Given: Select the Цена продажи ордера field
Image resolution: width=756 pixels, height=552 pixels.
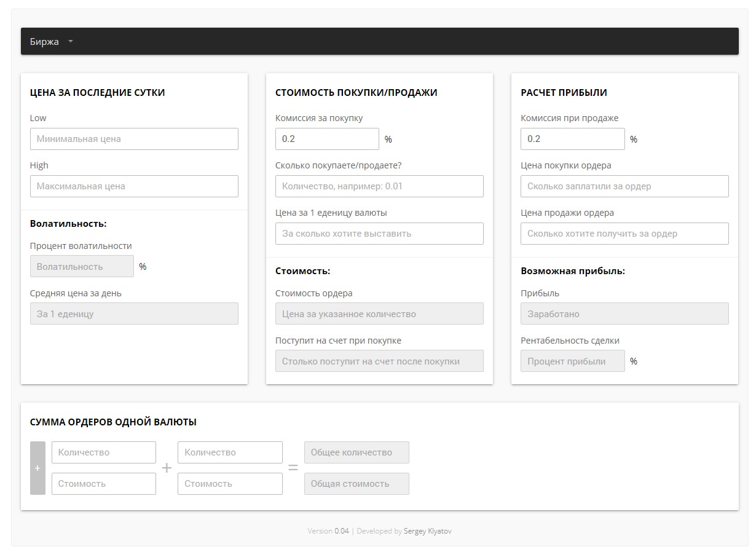Looking at the screenshot, I should 624,234.
